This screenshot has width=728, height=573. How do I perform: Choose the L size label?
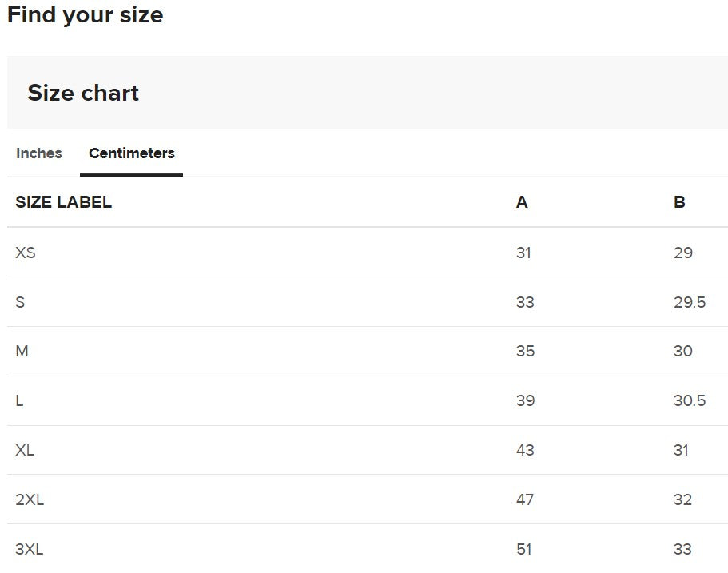tap(19, 400)
